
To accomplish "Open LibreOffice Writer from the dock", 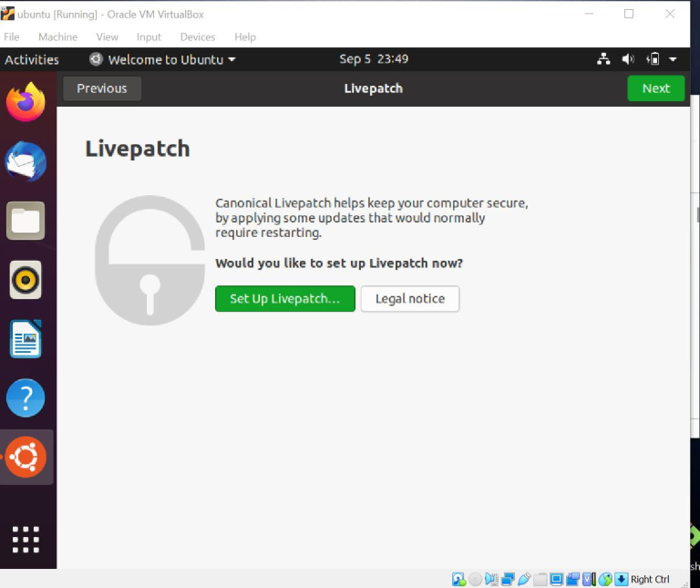I will (26, 339).
